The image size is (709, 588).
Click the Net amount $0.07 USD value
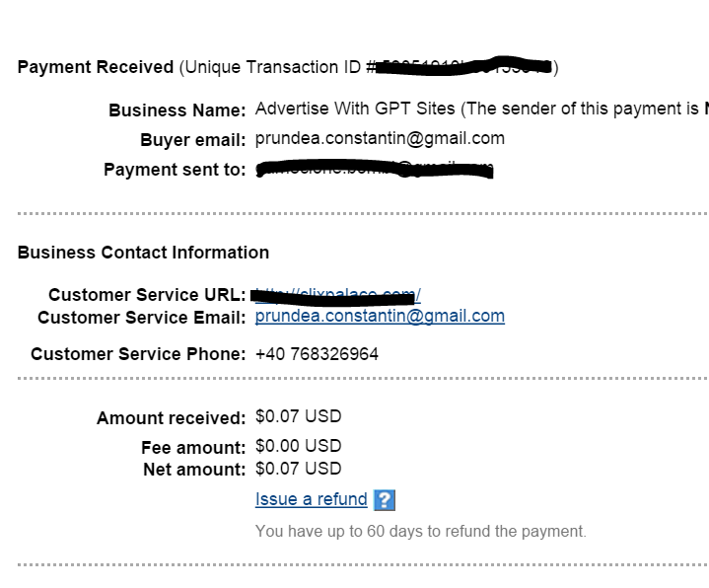(298, 469)
